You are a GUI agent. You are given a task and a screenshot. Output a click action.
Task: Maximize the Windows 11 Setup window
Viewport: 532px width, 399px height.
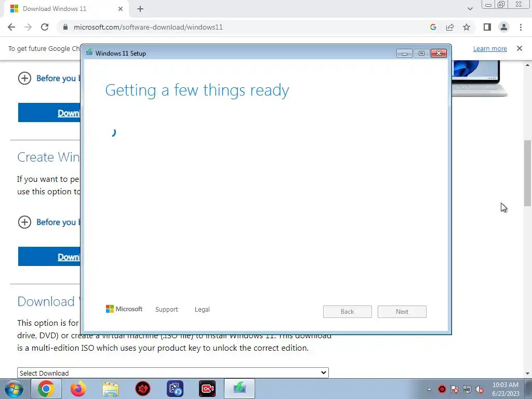(x=421, y=54)
